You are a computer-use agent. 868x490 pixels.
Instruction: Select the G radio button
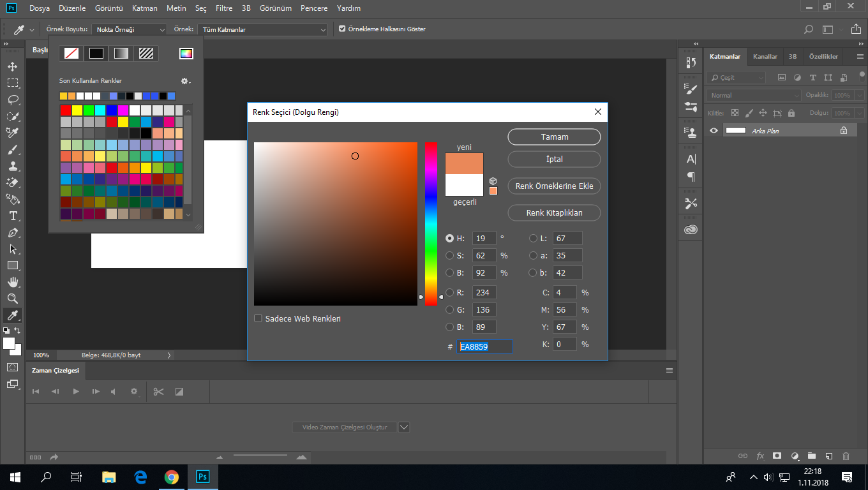pos(449,310)
